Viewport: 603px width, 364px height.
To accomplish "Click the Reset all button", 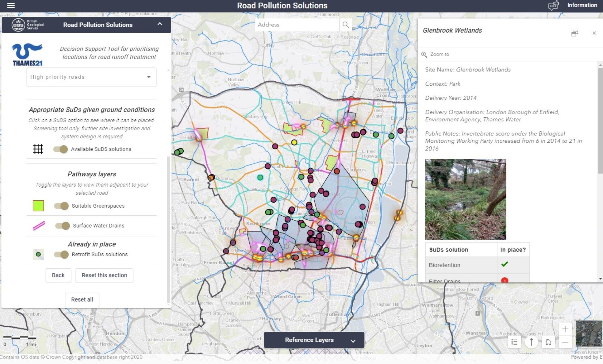I will (82, 299).
